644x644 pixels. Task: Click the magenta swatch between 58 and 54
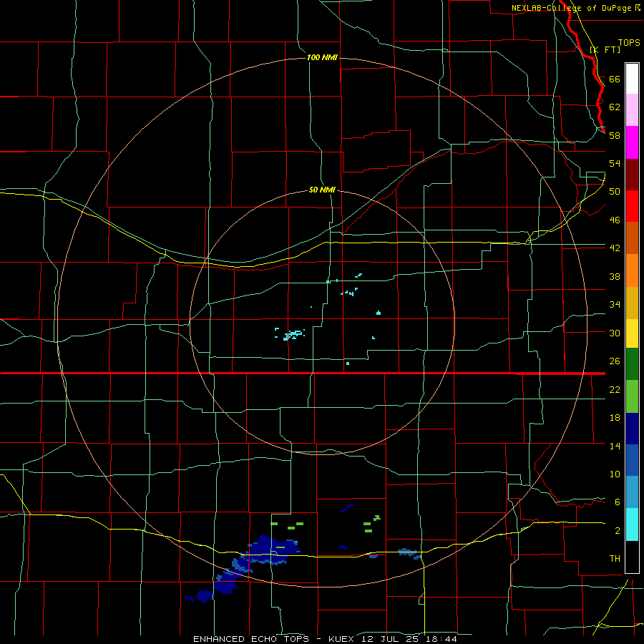(632, 142)
